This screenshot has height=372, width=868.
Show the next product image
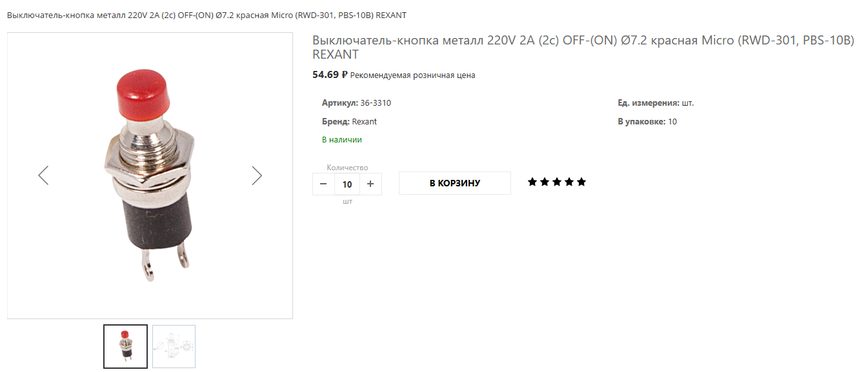click(x=257, y=175)
